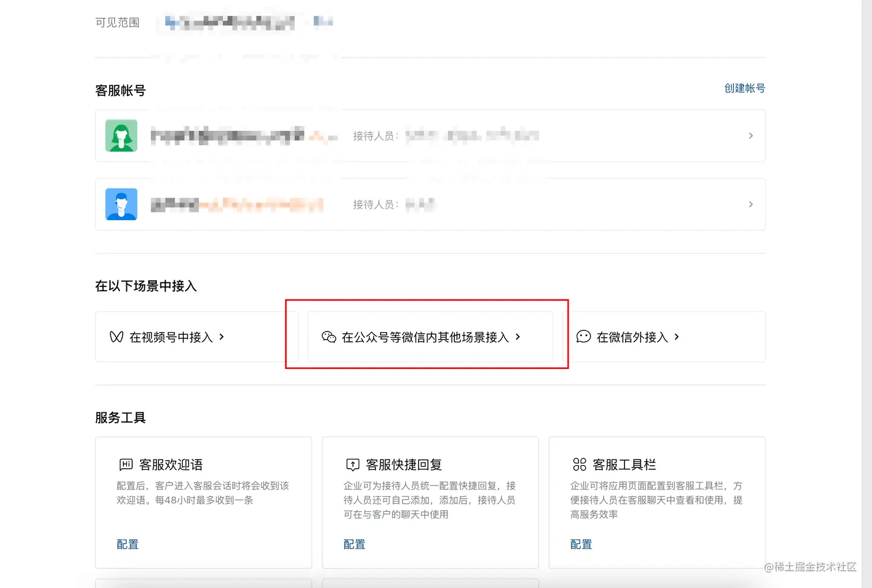Select the 客服工具栏 title

click(625, 465)
